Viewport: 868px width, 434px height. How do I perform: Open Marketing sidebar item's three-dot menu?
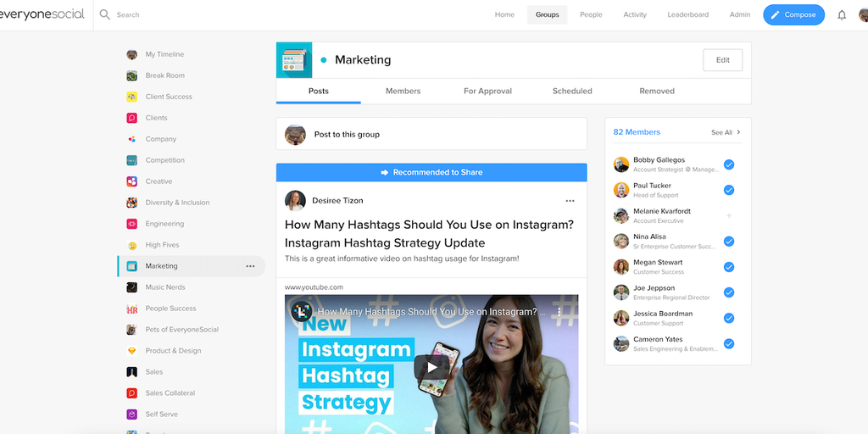(x=250, y=266)
